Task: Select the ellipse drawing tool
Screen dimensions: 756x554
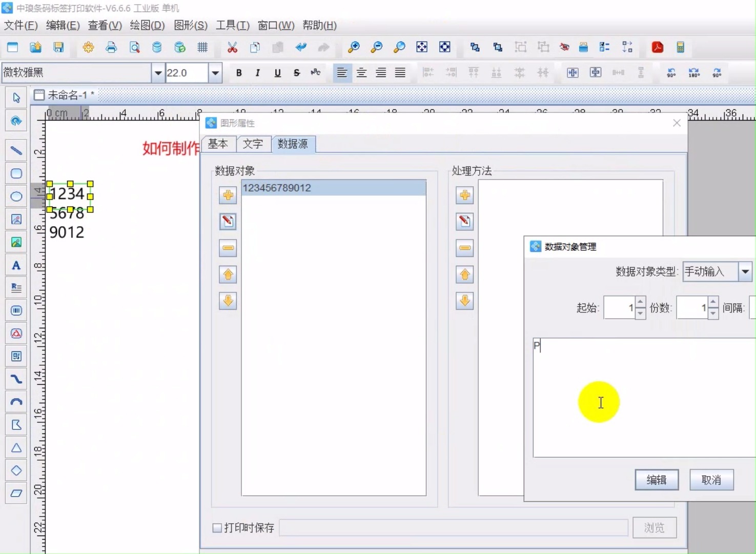Action: click(x=16, y=196)
